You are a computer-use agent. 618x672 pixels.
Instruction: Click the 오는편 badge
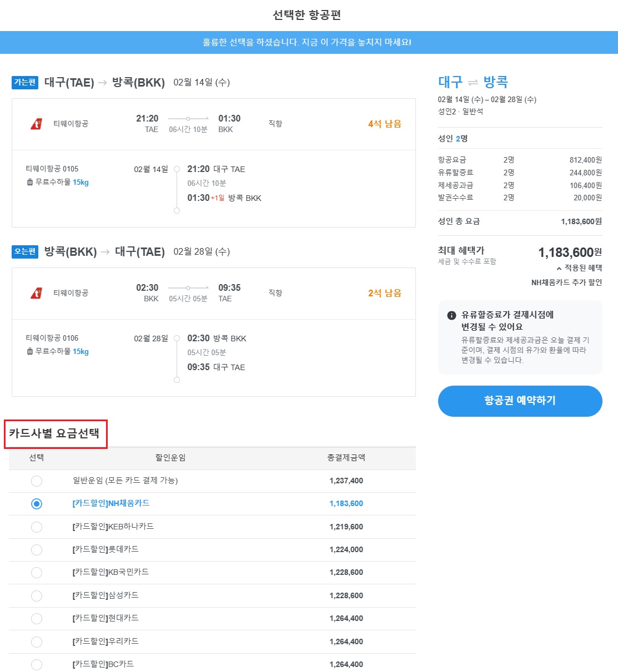pos(25,252)
